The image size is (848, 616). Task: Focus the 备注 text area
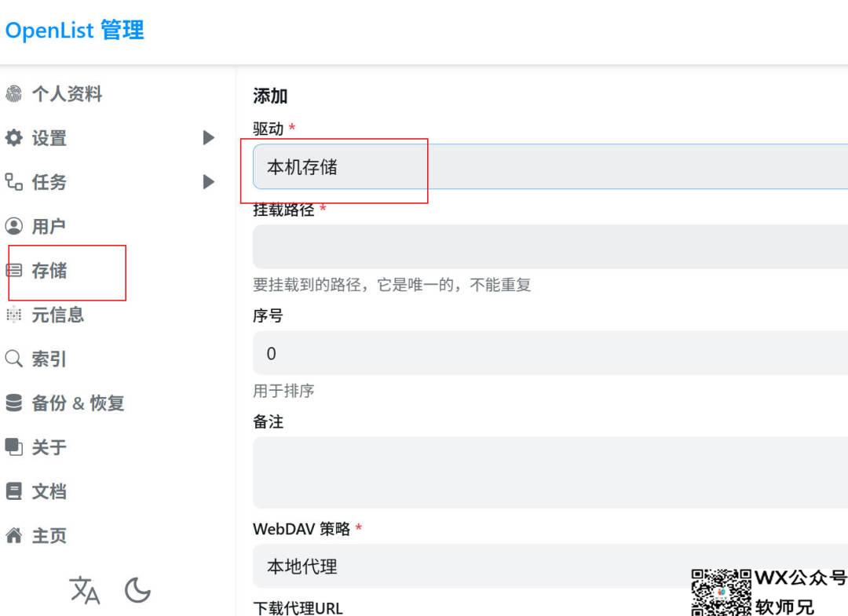point(550,473)
